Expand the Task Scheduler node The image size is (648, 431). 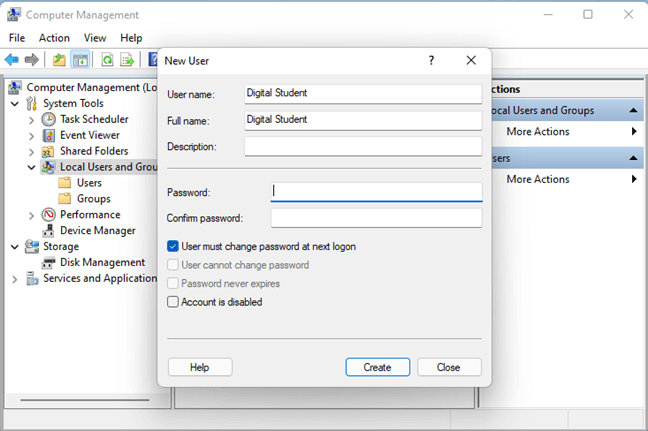pyautogui.click(x=31, y=120)
